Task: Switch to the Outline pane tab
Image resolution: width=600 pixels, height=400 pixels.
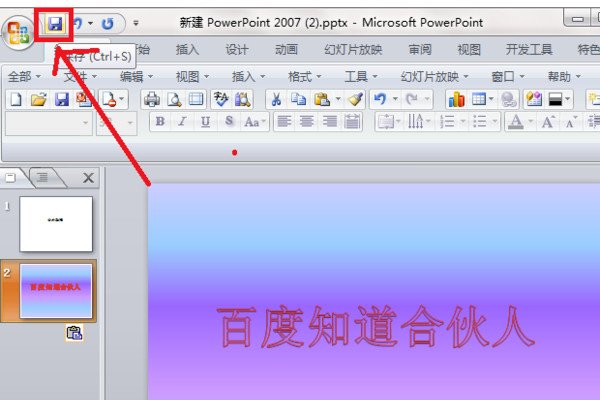Action: click(x=43, y=177)
